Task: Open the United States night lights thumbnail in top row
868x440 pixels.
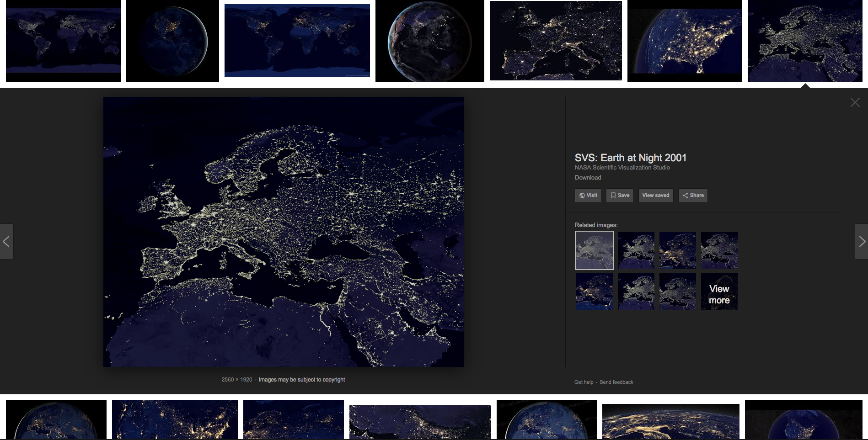Action: coord(685,41)
